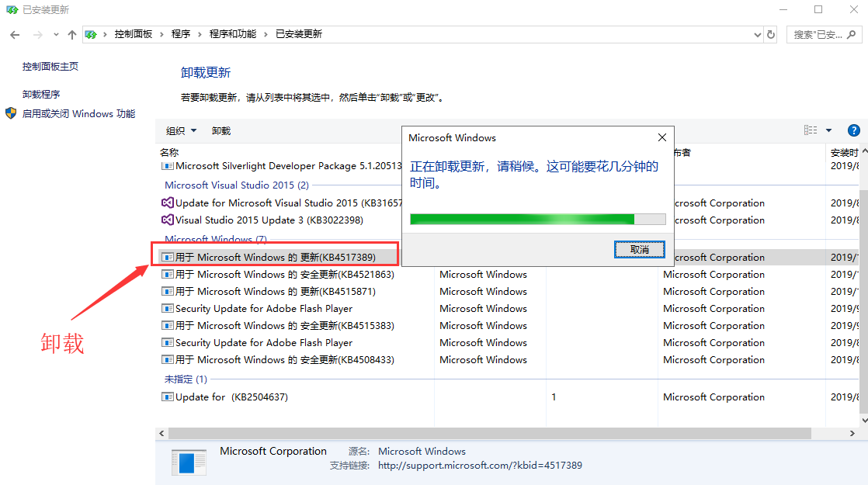The image size is (868, 485).
Task: Go up one folder level
Action: click(x=72, y=34)
